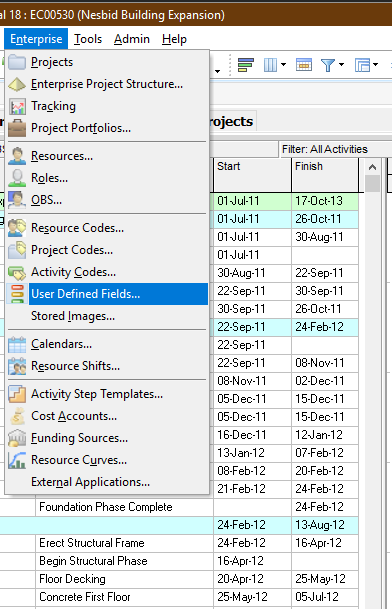Open Enterprise Project Structure entry
Viewport: 392px width, 609px height.
[107, 84]
